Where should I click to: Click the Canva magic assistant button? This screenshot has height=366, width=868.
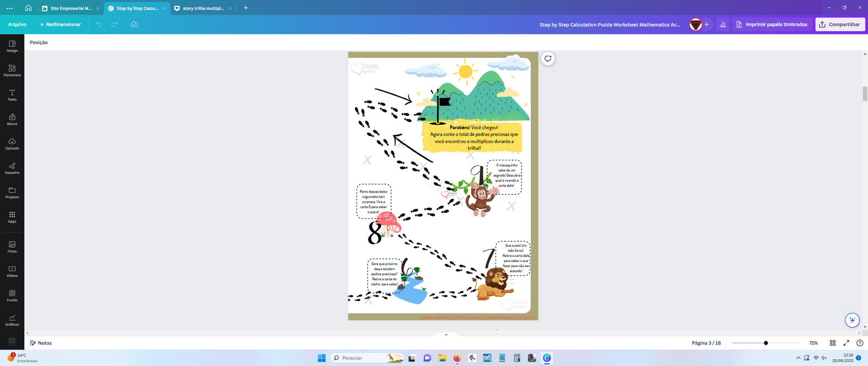(x=852, y=320)
